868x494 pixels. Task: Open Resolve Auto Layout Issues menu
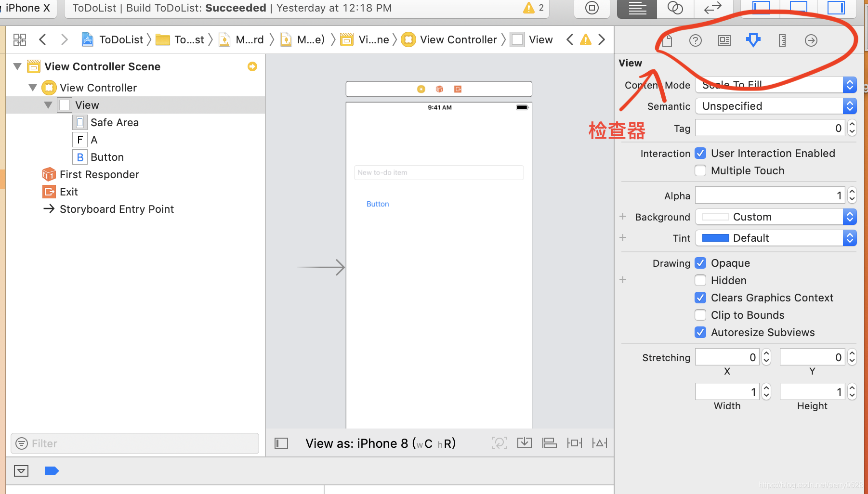click(600, 443)
